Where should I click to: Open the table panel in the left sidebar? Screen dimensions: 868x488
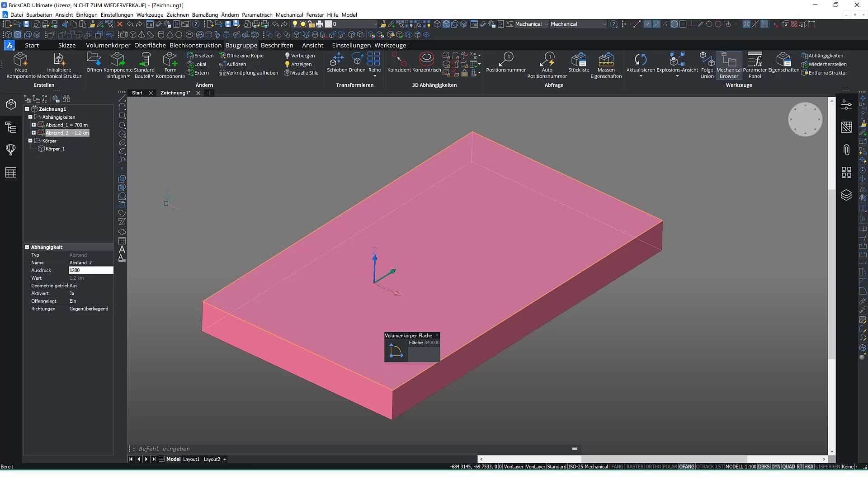pos(11,172)
